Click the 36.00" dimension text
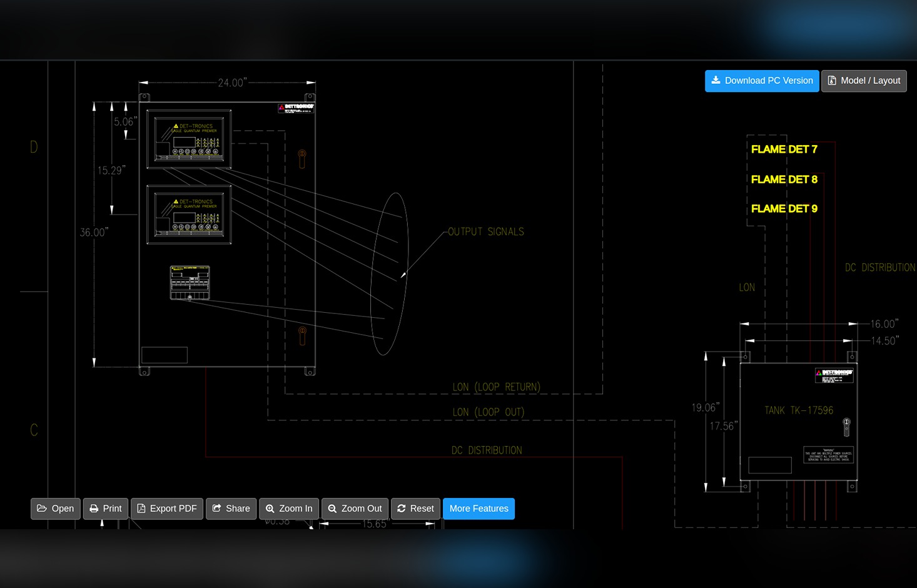 (x=94, y=232)
